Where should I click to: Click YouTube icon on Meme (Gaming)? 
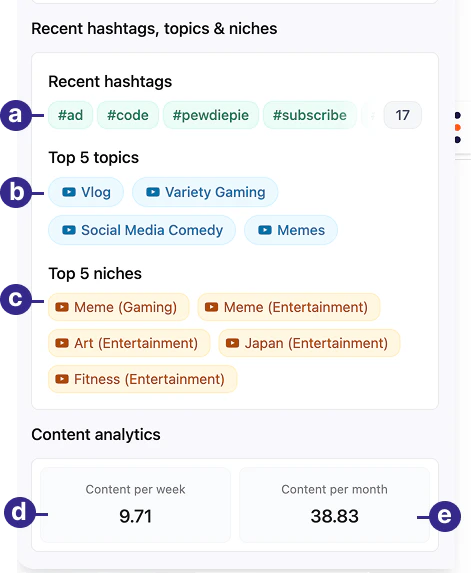pyautogui.click(x=62, y=307)
